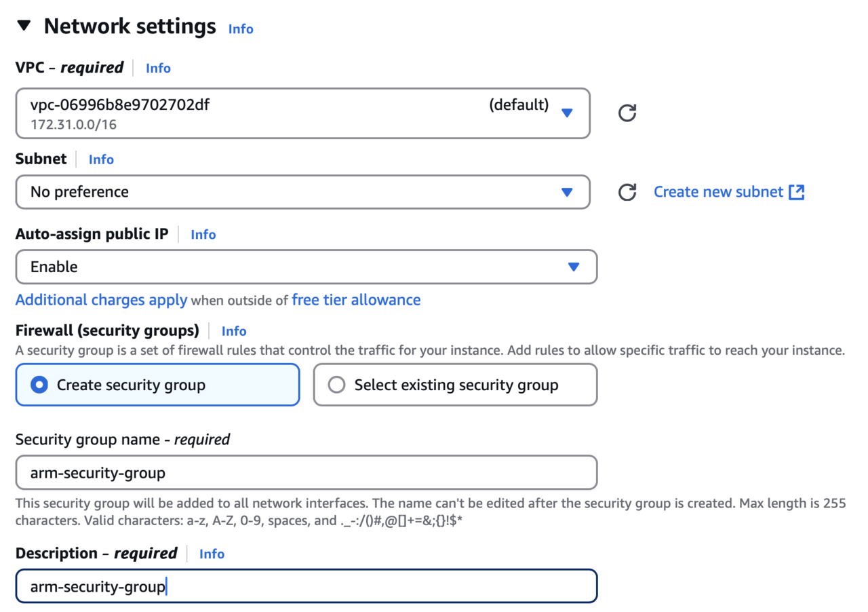Open Info link next to Network settings
This screenshot has width=868, height=612.
point(241,29)
